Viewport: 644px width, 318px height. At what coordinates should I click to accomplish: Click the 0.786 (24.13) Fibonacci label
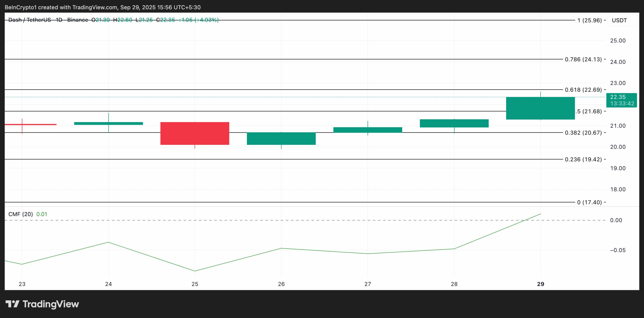coord(583,59)
